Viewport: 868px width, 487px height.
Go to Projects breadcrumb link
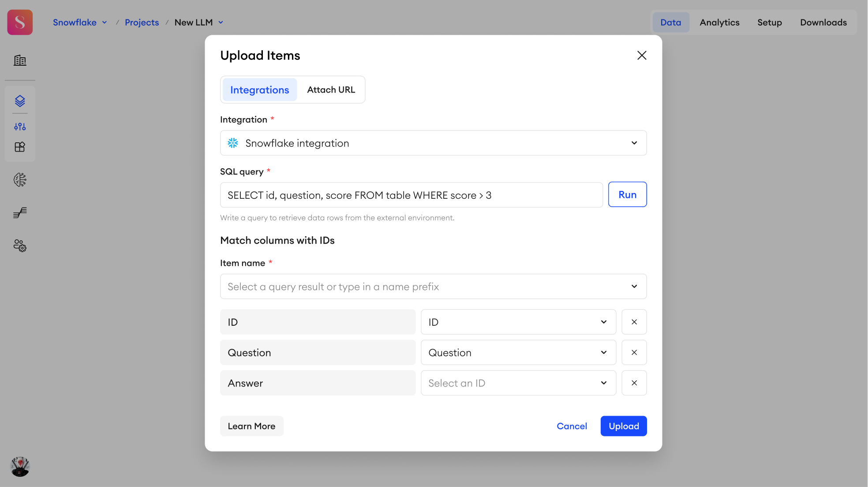[x=142, y=22]
